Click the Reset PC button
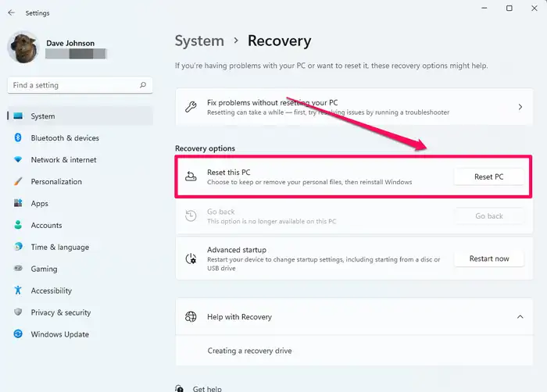The height and width of the screenshot is (392, 547). pyautogui.click(x=488, y=176)
